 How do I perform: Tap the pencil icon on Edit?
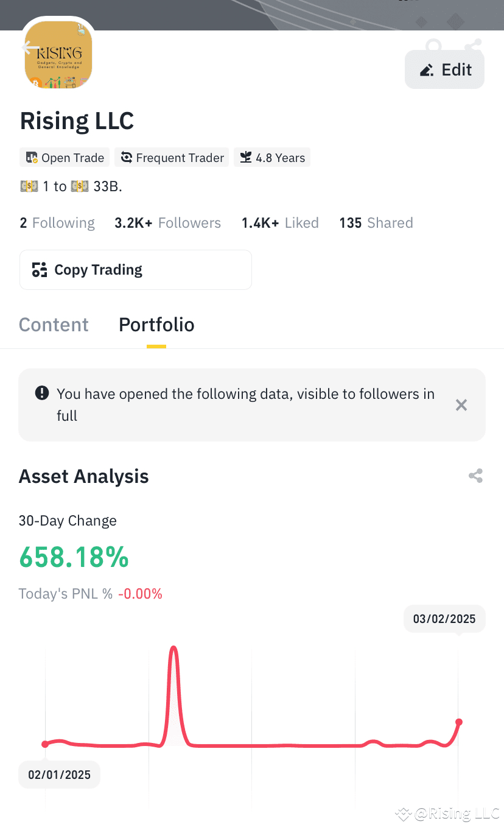427,70
